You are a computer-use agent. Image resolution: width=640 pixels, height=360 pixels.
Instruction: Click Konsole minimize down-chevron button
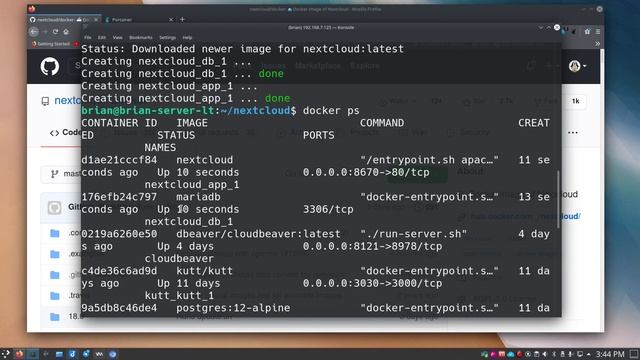tap(540, 27)
